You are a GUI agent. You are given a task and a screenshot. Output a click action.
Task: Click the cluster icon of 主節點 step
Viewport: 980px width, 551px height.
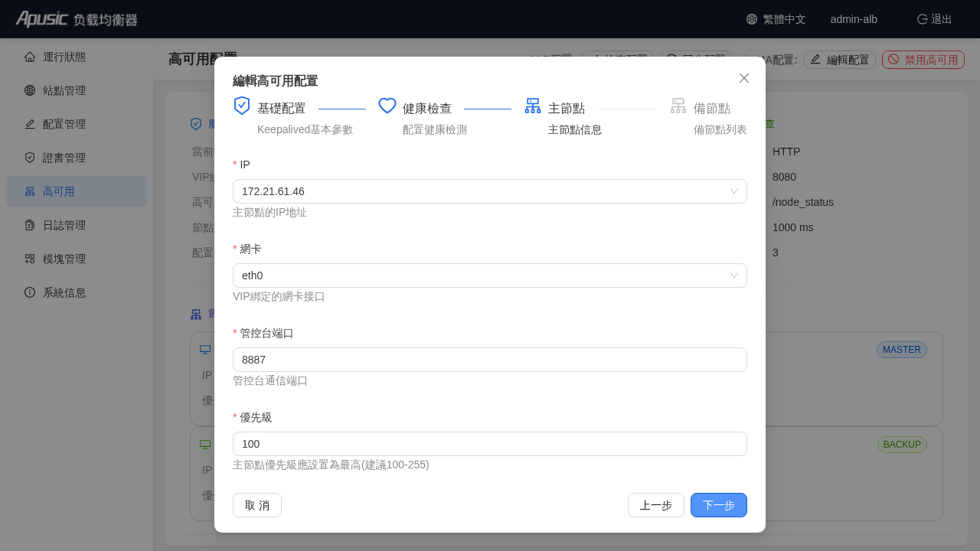(533, 106)
